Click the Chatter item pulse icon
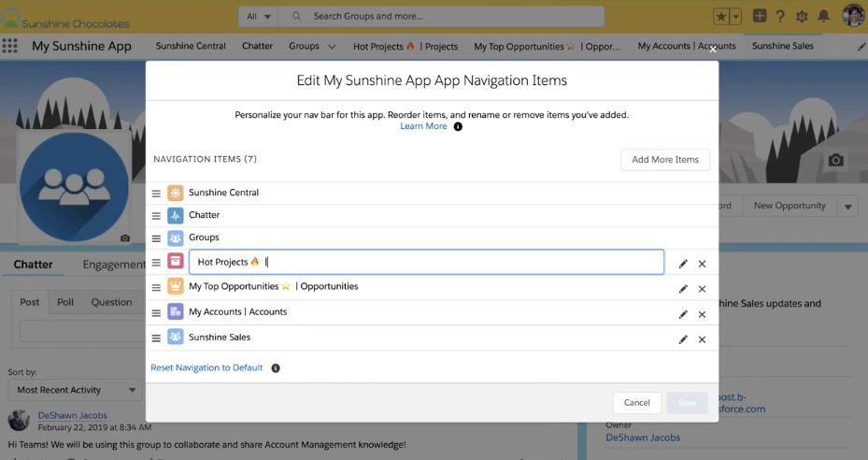868x460 pixels. [176, 216]
